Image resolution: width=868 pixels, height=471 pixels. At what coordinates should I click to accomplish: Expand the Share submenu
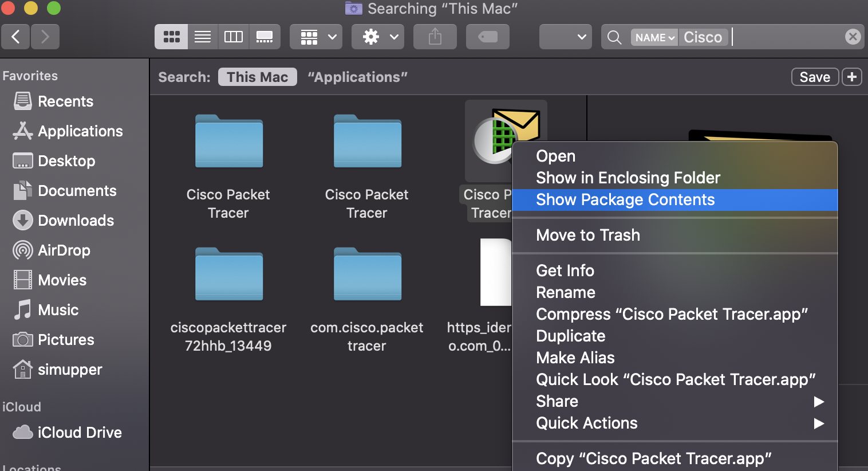674,401
